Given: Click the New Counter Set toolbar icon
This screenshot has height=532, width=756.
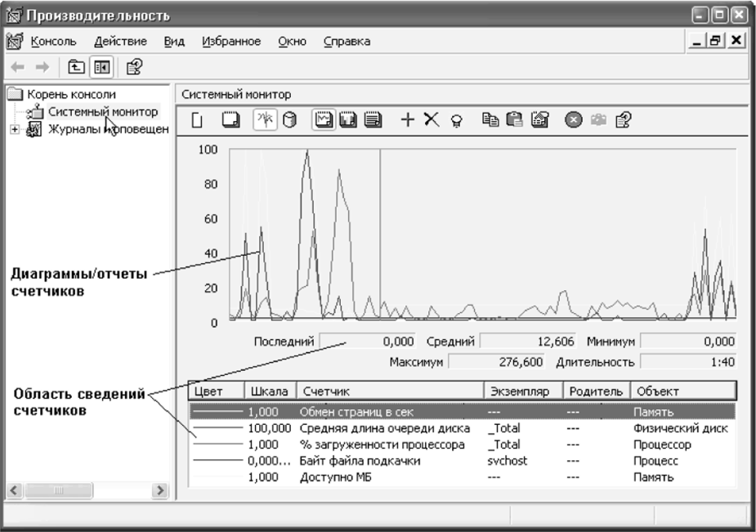Looking at the screenshot, I should [x=197, y=119].
